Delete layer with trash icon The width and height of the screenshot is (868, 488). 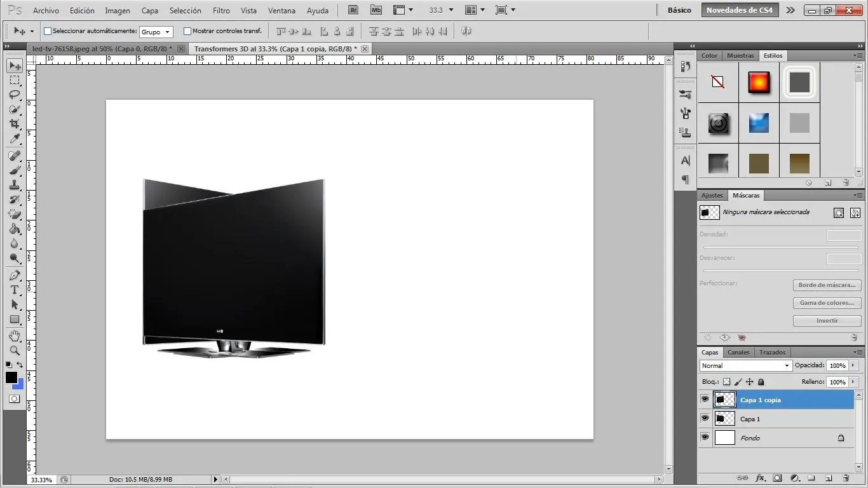tap(846, 478)
